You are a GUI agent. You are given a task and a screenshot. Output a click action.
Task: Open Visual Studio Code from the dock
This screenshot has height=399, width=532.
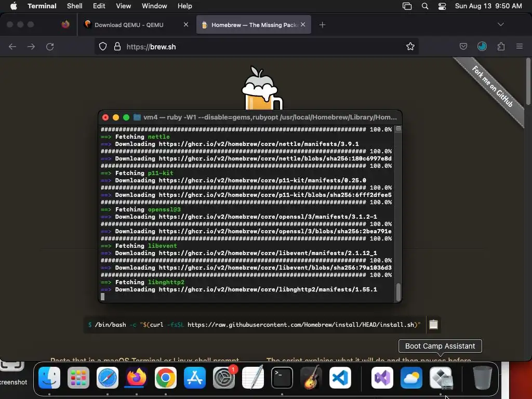(x=340, y=378)
